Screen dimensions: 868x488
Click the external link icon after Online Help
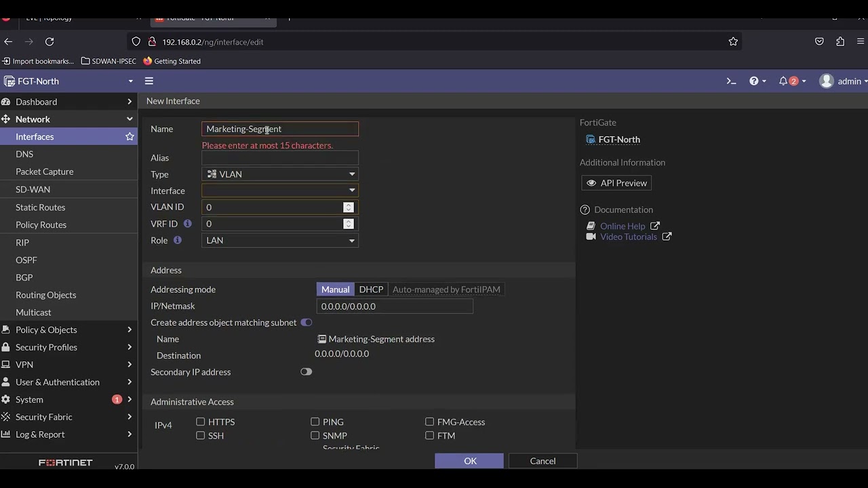655,226
